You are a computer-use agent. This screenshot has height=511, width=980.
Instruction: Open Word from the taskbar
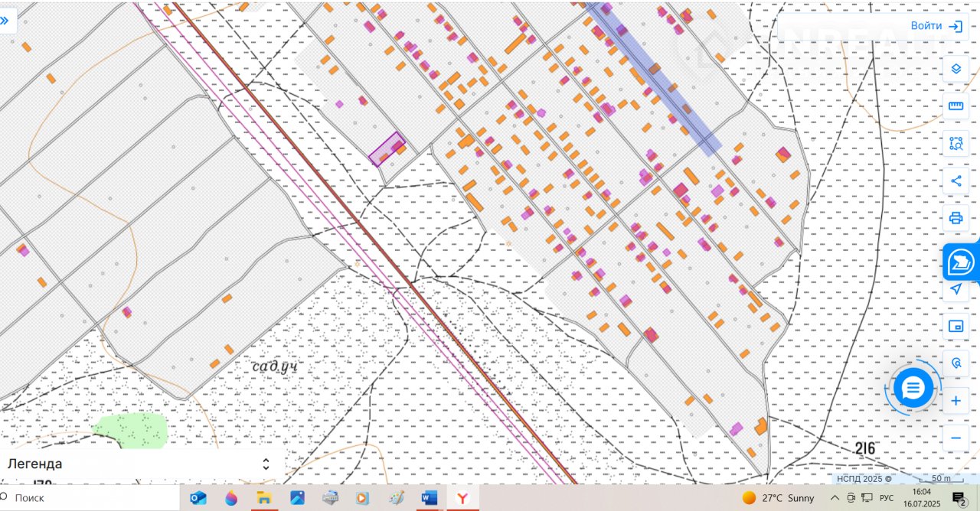coord(429,498)
